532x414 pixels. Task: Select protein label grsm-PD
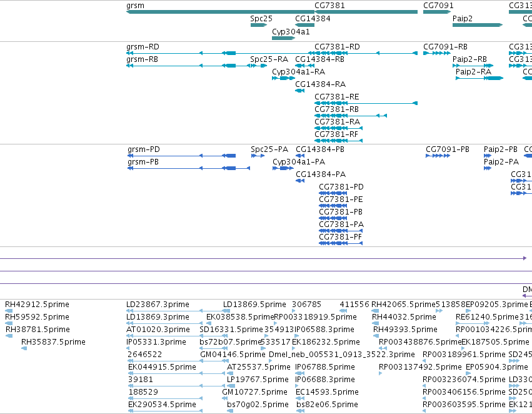click(144, 149)
